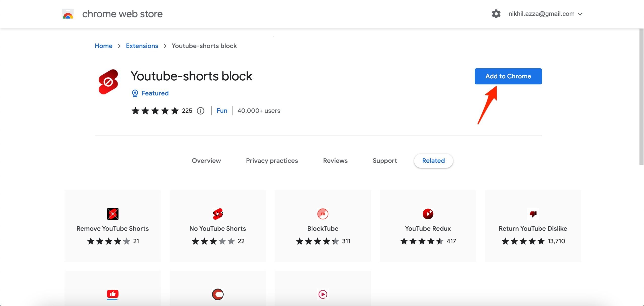Click the No YouTube Shorts icon

[x=218, y=213]
